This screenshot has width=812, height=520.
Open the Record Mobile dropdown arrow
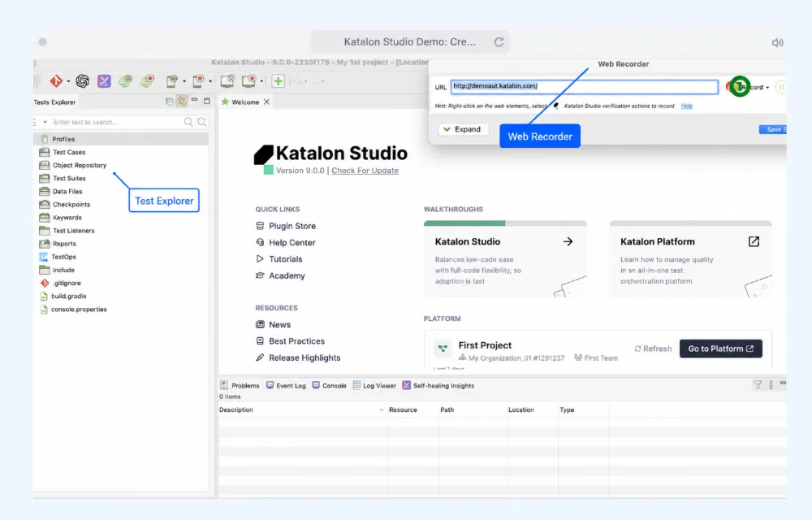[x=210, y=81]
